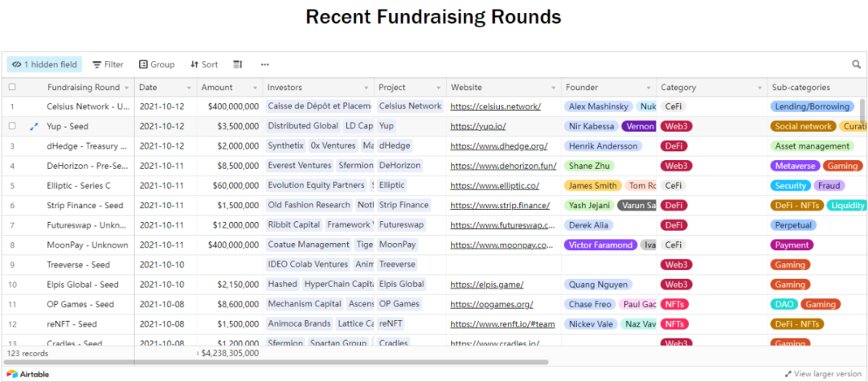The image size is (868, 382).
Task: Click the Caisse de Dépôt investor tag
Action: tap(318, 106)
